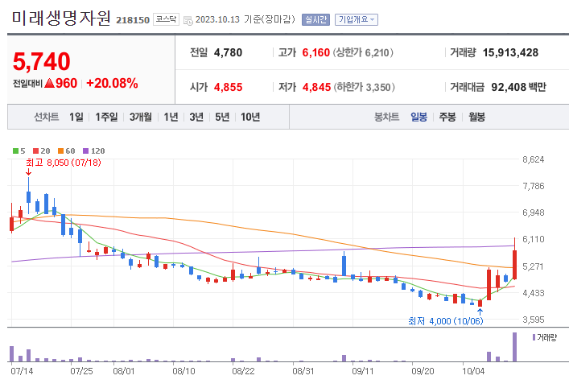This screenshot has height=392, width=569.
Task: Click the 코스닥 market badge
Action: point(167,19)
